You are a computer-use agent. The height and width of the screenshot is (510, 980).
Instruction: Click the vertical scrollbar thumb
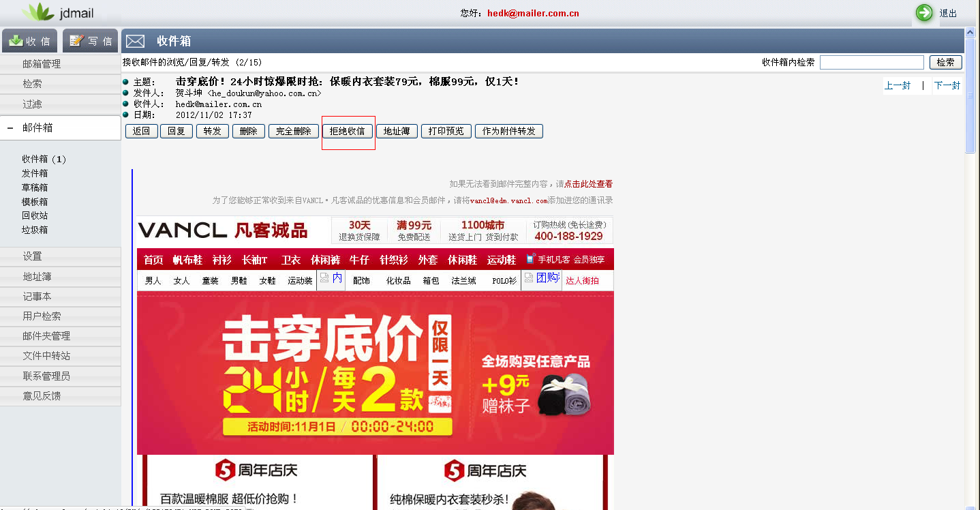[x=970, y=96]
